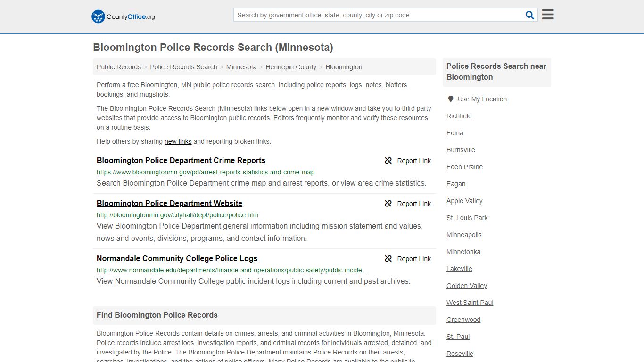Select Bloomington breadcrumb
Viewport: 644px width, 362px height.
[344, 67]
